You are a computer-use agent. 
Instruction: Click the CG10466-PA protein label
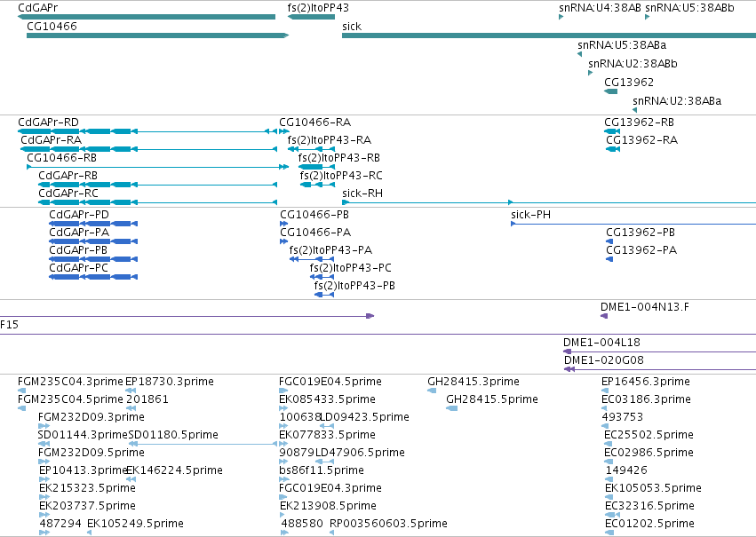315,233
